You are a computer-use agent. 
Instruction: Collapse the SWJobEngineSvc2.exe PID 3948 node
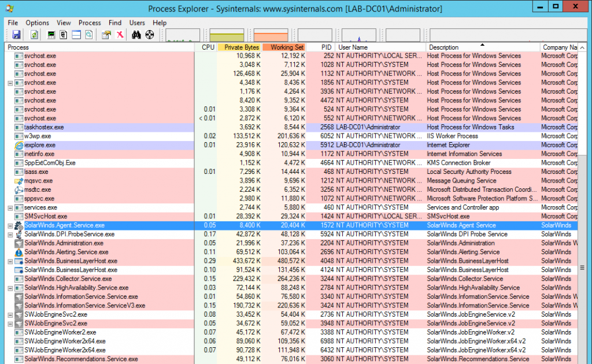(10, 324)
